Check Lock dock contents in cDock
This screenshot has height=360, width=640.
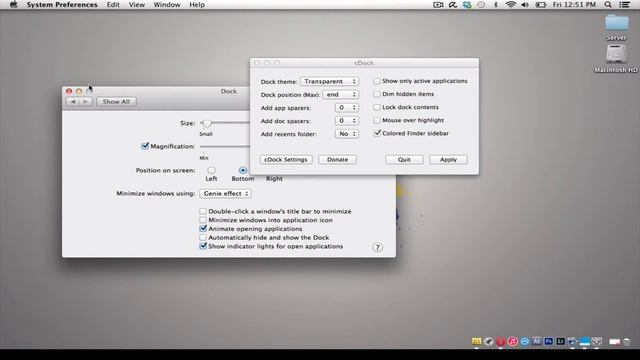click(377, 107)
